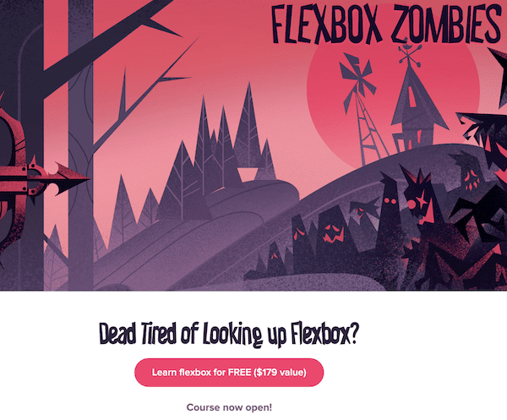Click the weather vane atop the haunted house
Viewport: 507px width, 420px height.
pos(410,54)
